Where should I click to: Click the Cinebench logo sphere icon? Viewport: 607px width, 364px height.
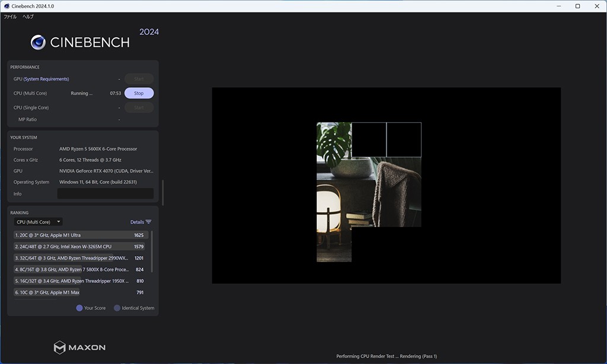point(39,42)
